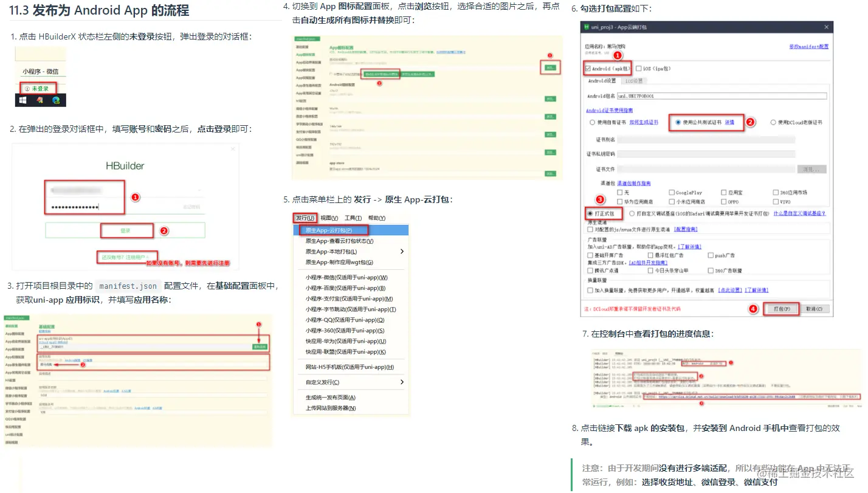This screenshot has width=868, height=493.
Task: Tick the 基础开屏广告 checkbox
Action: tap(590, 255)
